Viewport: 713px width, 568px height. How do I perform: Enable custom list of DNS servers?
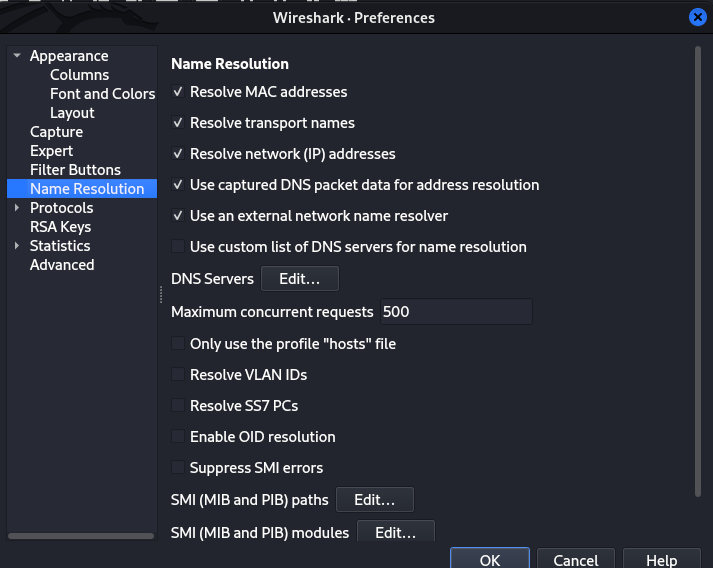(178, 247)
